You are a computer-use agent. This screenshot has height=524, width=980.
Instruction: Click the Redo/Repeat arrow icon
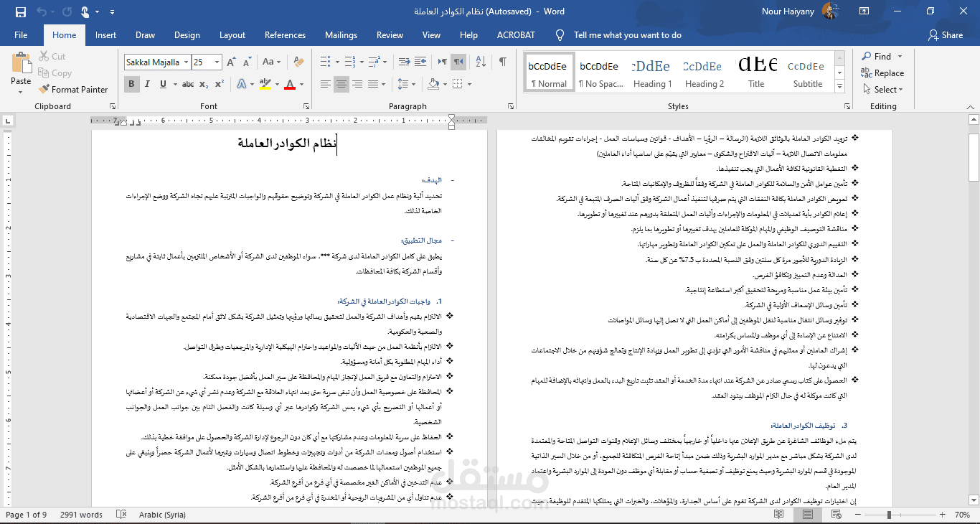coord(67,11)
